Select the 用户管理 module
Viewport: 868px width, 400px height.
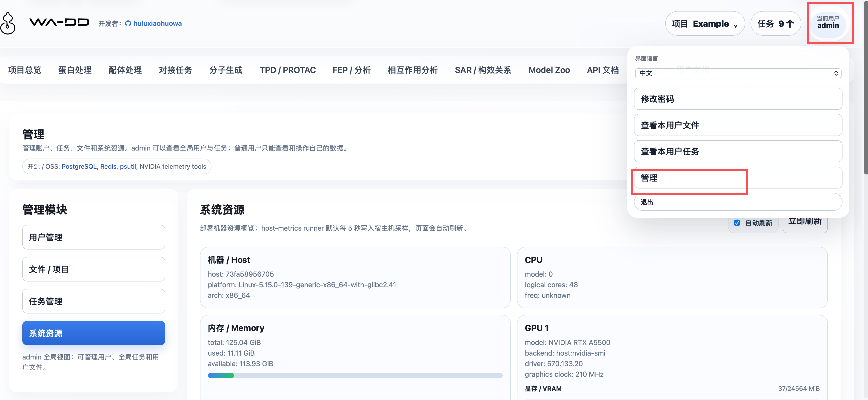click(x=94, y=237)
